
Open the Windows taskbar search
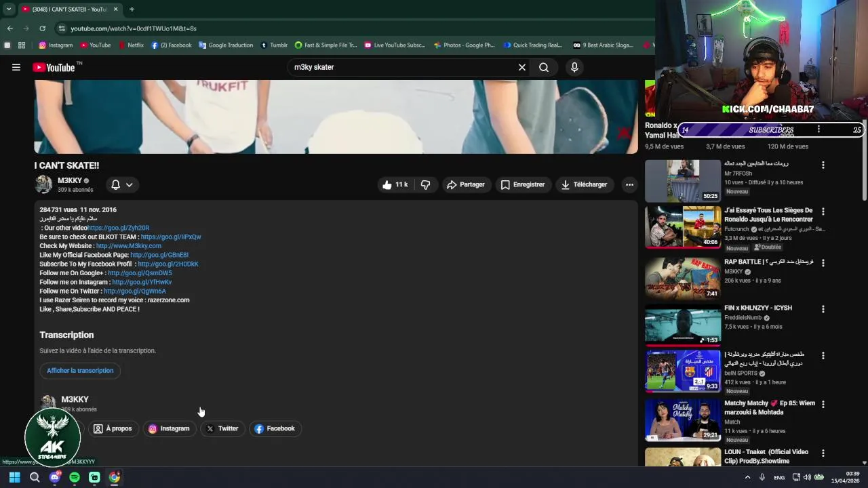(x=35, y=477)
